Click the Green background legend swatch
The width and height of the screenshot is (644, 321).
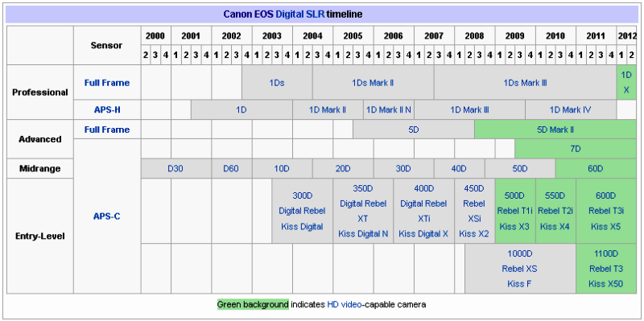pyautogui.click(x=253, y=305)
